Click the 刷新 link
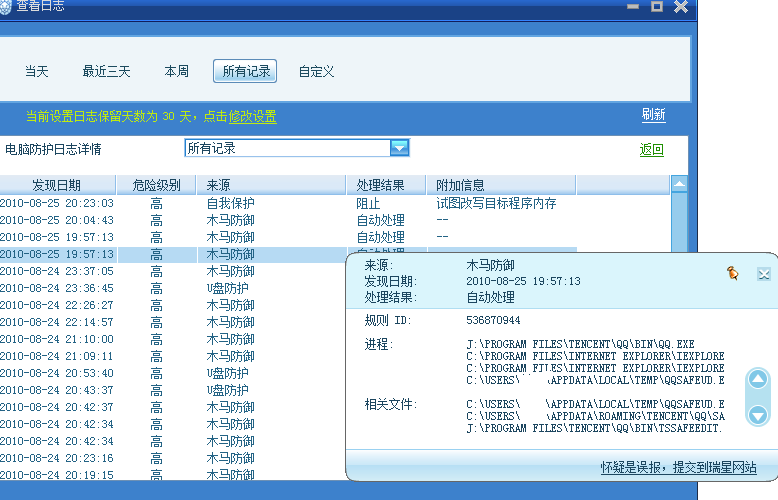The width and height of the screenshot is (778, 500). [653, 115]
